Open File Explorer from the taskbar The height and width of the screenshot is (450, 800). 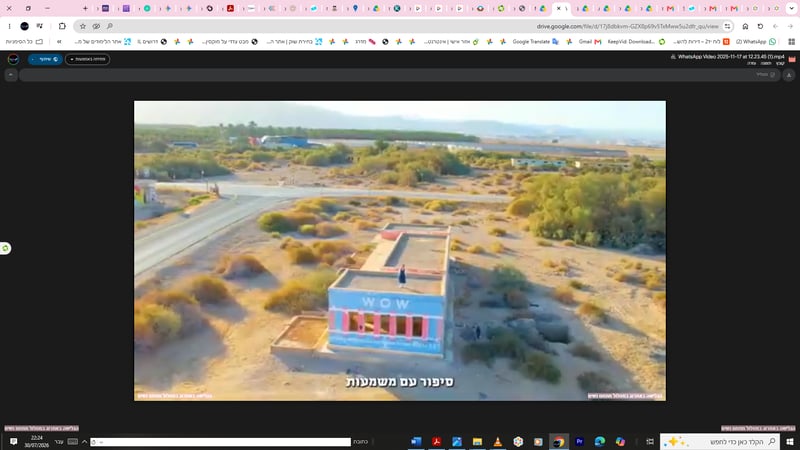point(477,441)
